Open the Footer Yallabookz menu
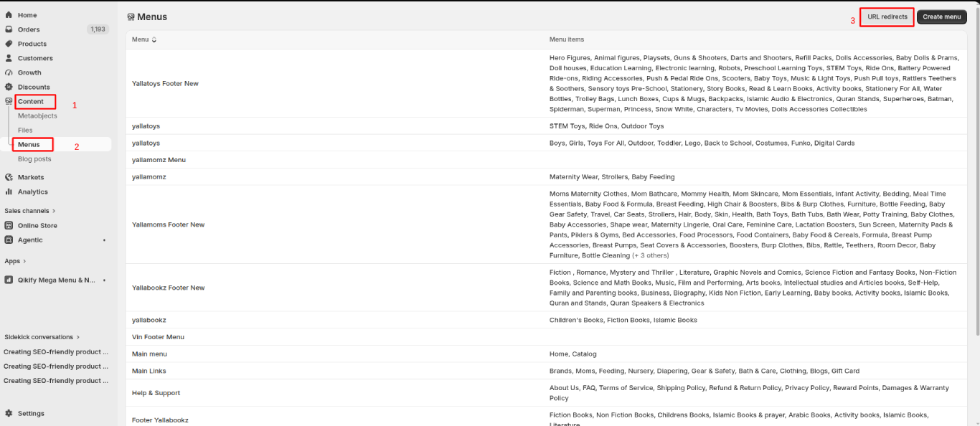 tap(160, 420)
